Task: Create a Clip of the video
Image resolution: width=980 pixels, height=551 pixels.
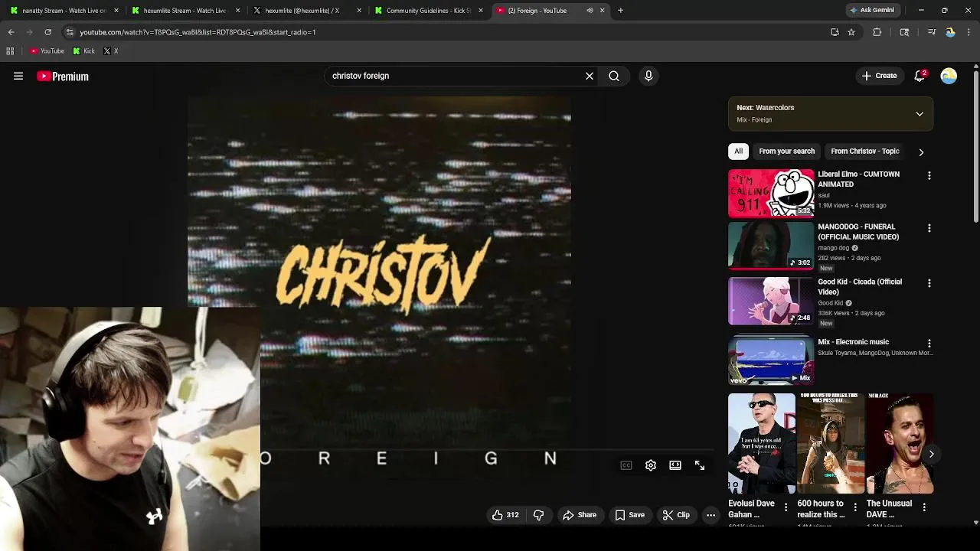Action: pyautogui.click(x=676, y=515)
